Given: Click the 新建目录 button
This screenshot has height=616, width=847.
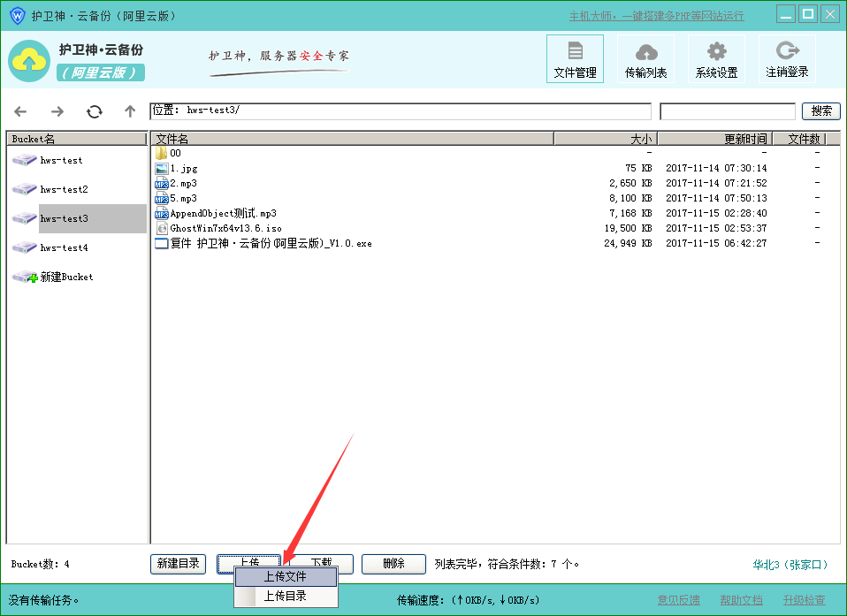Looking at the screenshot, I should click(179, 564).
